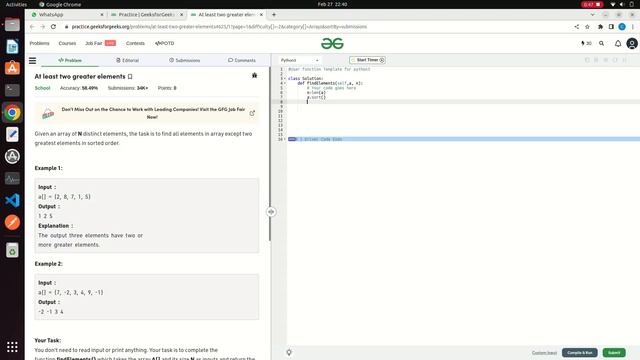Open the Python language dropdown
The height and width of the screenshot is (360, 640).
[299, 60]
